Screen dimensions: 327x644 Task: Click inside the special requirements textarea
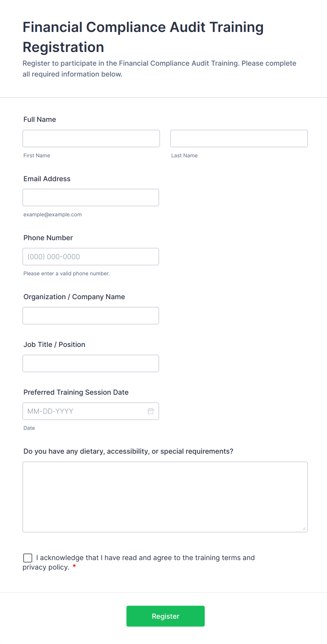pyautogui.click(x=165, y=497)
